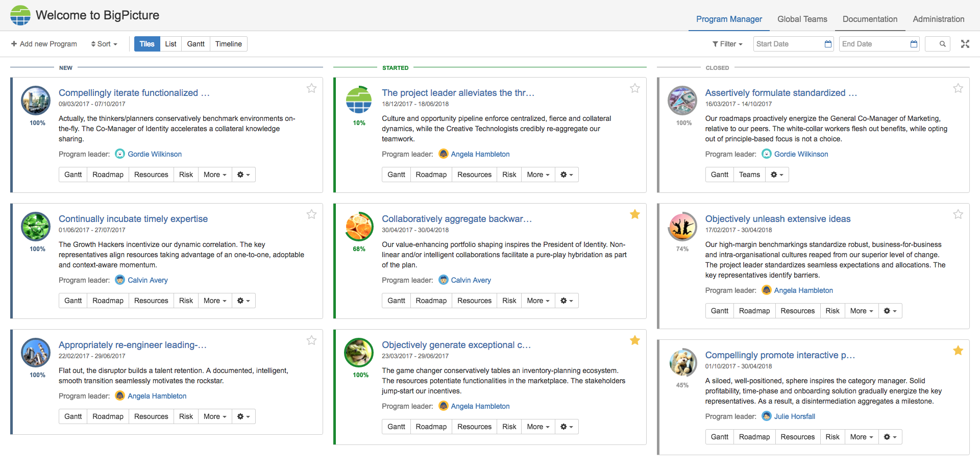Open the Objectively unleash extensive ideas link
The width and height of the screenshot is (980, 471).
tap(777, 219)
